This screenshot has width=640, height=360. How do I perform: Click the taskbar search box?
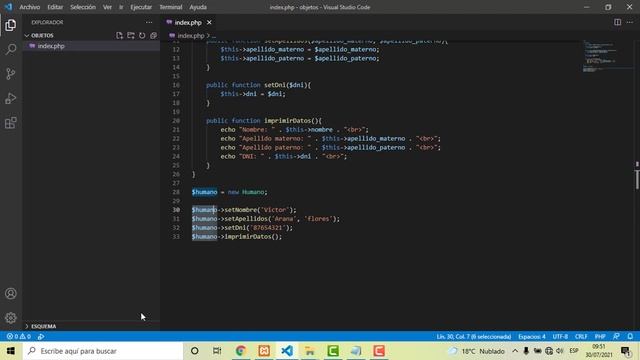click(x=102, y=351)
